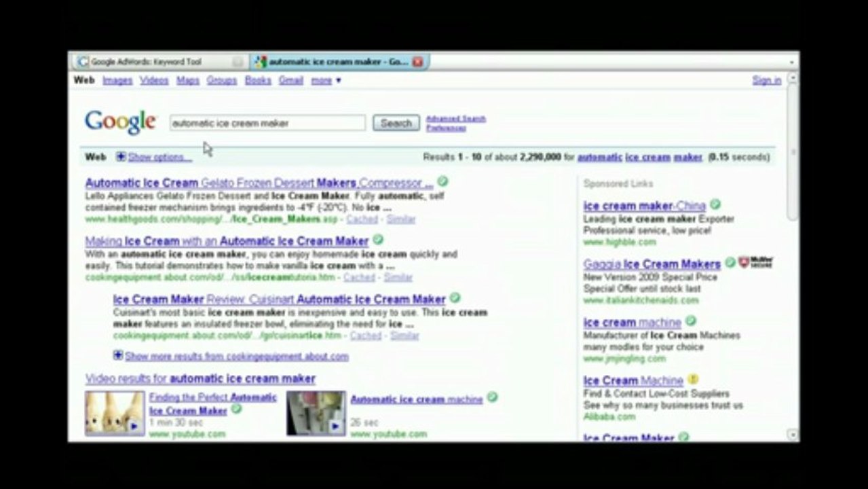Open Similar link for cuisinartice.htm result
This screenshot has width=868, height=489.
coord(404,336)
